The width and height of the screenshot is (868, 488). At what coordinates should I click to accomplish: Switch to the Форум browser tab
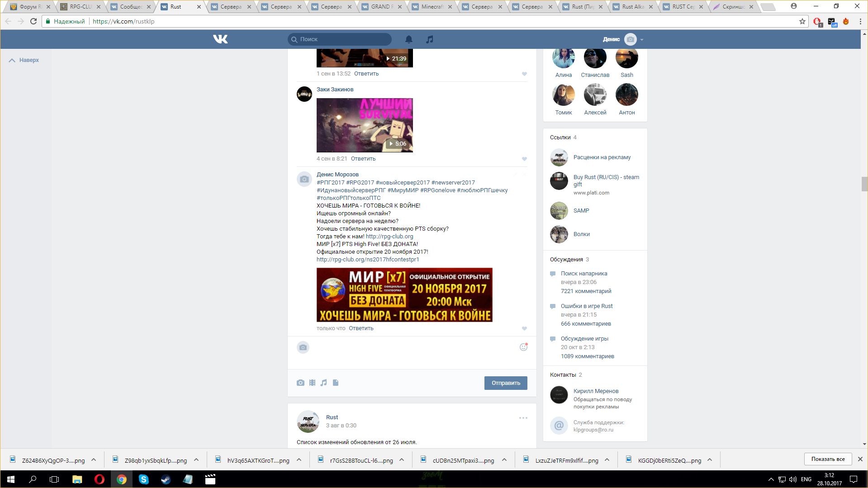(30, 7)
